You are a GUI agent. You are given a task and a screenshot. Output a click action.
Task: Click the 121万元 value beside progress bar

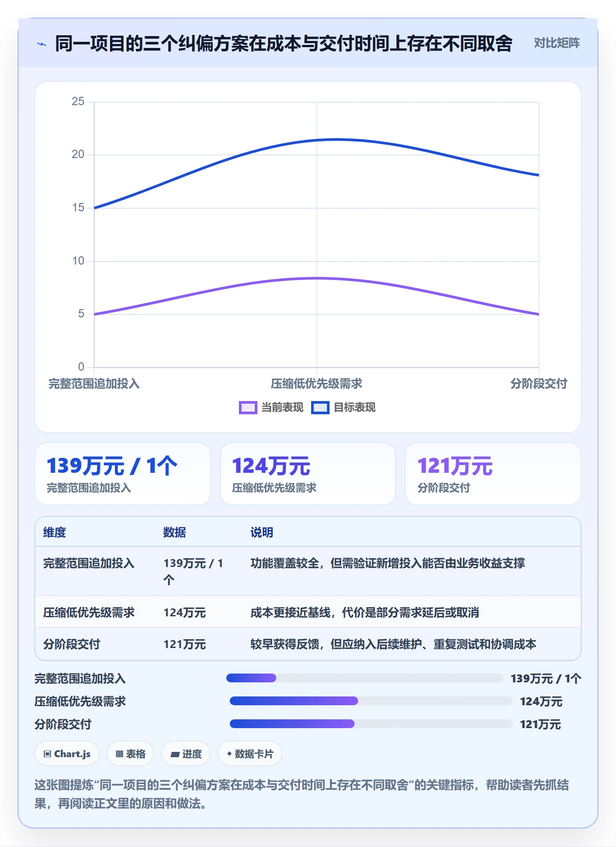click(x=540, y=724)
